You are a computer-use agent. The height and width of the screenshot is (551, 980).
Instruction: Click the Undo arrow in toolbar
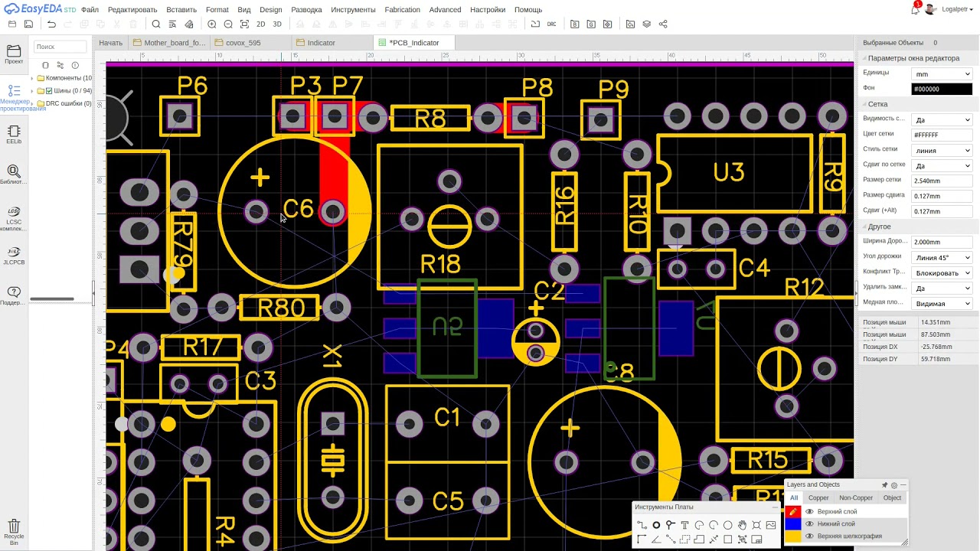click(51, 24)
